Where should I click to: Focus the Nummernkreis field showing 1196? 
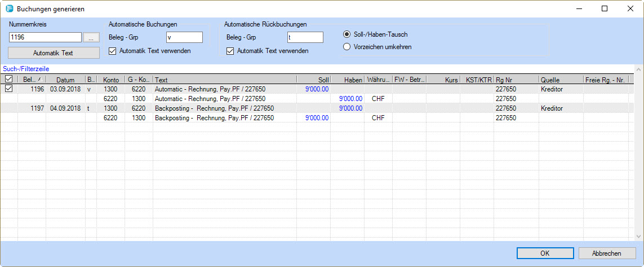click(x=45, y=37)
